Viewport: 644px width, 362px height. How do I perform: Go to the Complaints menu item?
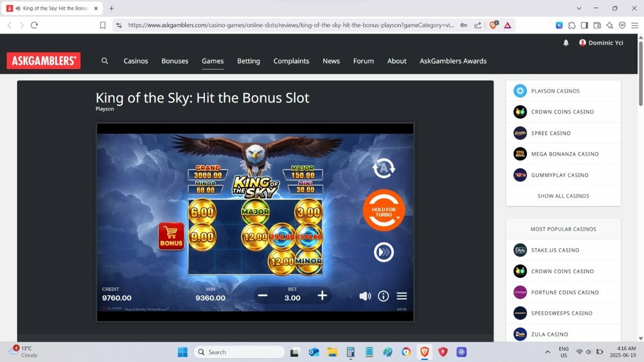point(291,61)
